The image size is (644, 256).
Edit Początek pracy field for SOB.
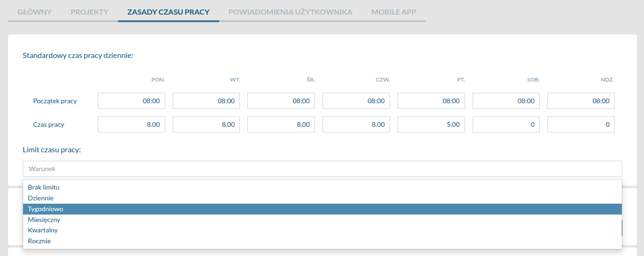click(x=506, y=101)
